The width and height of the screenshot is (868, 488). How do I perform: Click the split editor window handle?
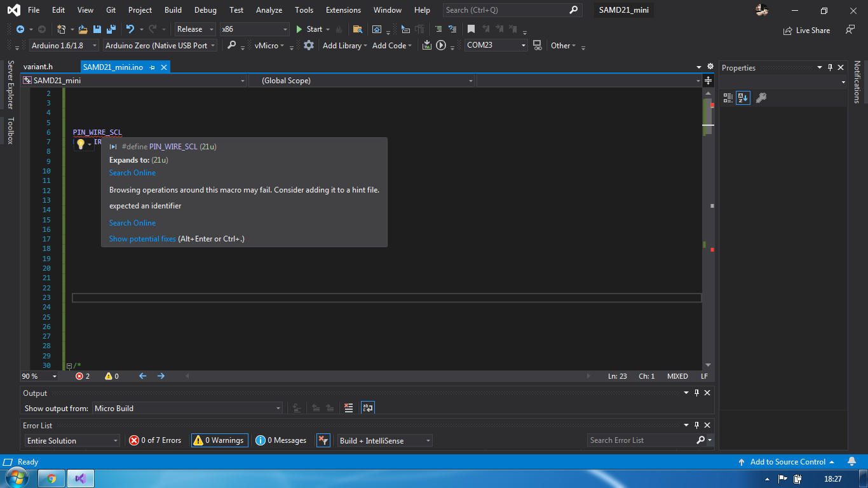point(709,81)
